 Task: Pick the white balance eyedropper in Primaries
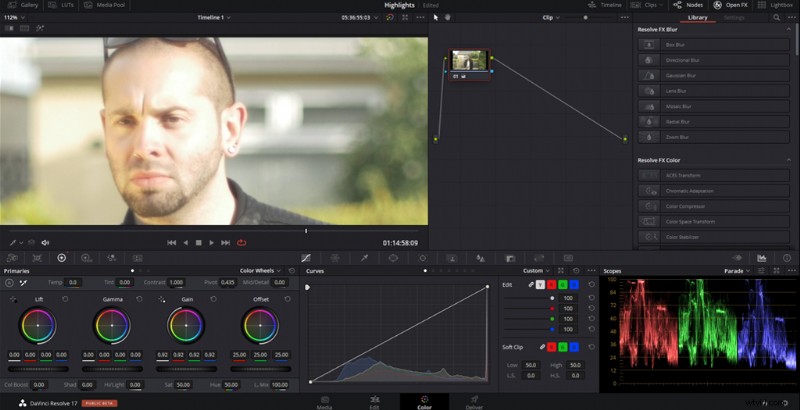tap(23, 283)
